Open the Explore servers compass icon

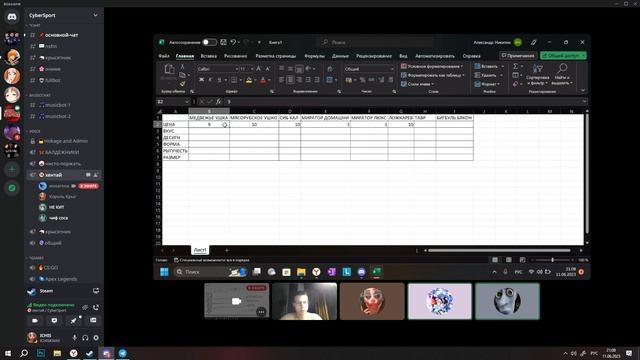12,188
